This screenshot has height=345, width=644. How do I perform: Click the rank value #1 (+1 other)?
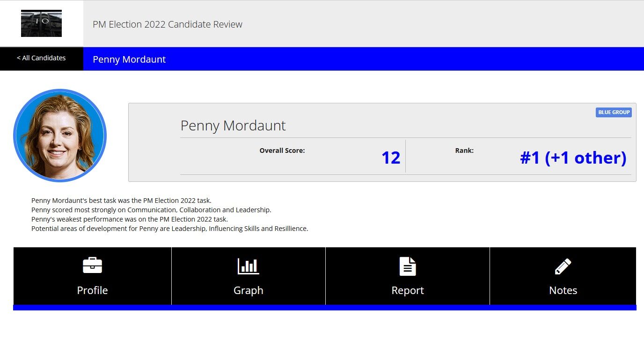coord(573,158)
